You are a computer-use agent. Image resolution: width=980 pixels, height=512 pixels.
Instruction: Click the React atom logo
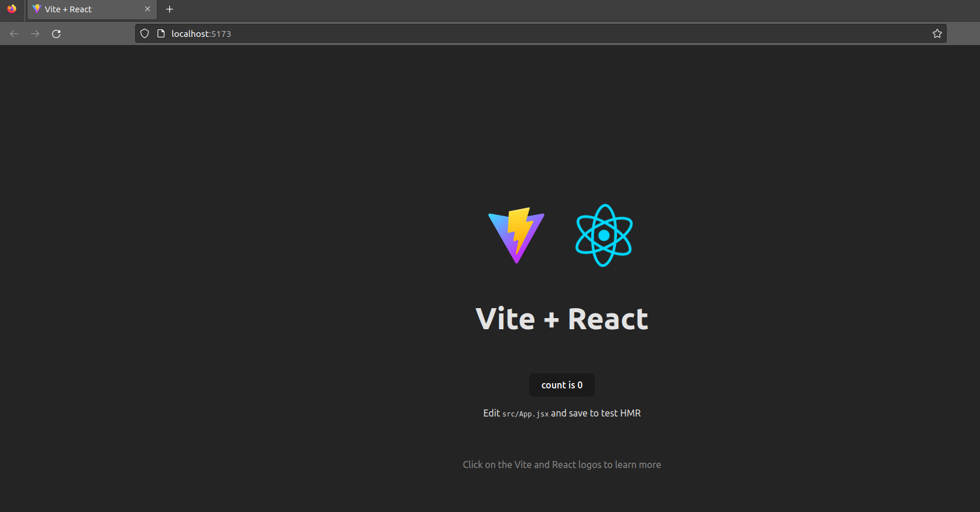(604, 235)
